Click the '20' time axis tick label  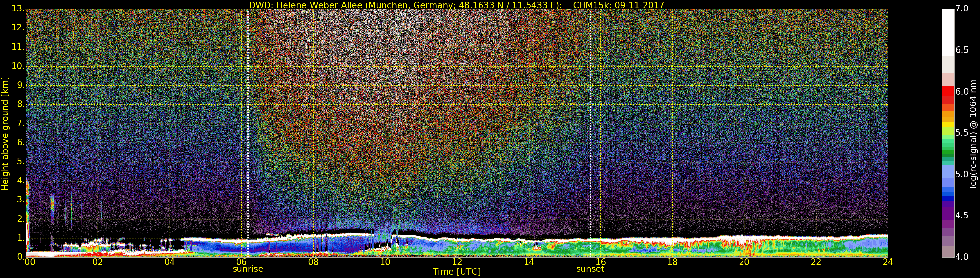(744, 262)
